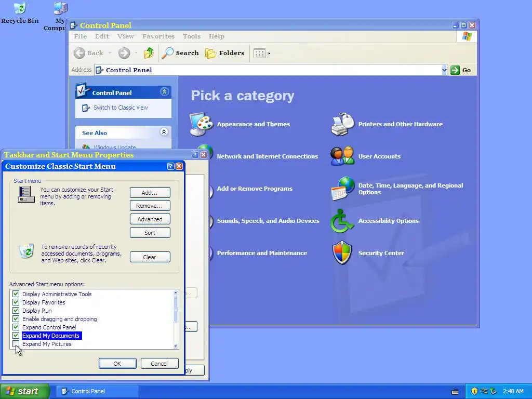
Task: Open the Appearance and Themes category icon
Action: tap(201, 124)
